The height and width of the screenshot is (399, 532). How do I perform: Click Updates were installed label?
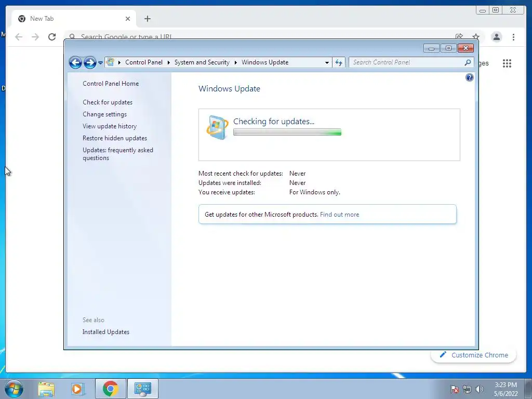click(x=230, y=182)
